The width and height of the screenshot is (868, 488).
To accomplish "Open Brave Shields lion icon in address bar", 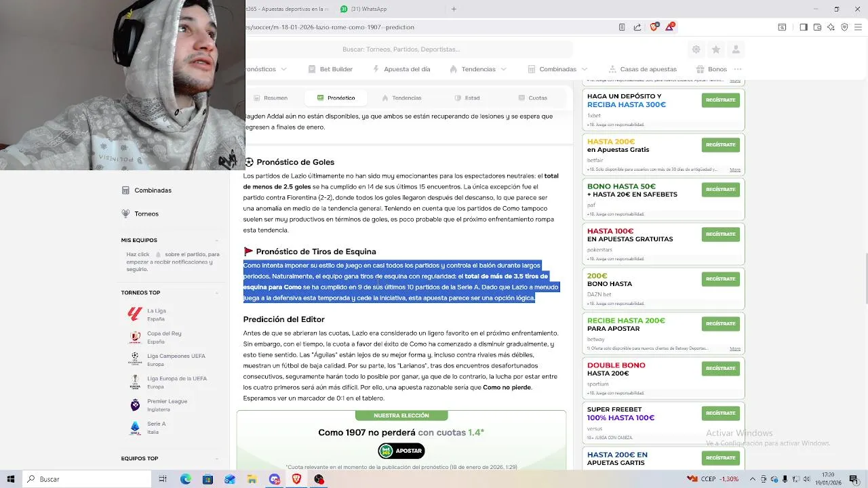I will 654,27.
